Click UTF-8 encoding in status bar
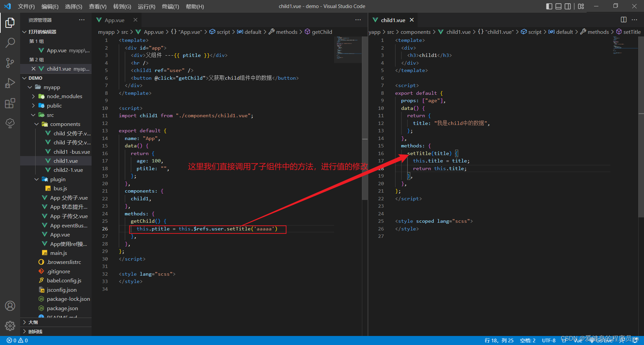Screen dimensions: 644x345 pyautogui.click(x=549, y=340)
